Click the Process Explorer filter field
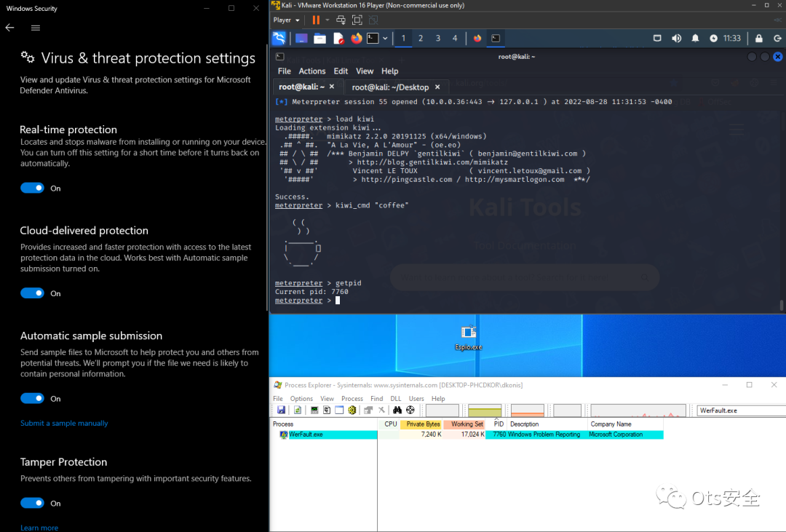The width and height of the screenshot is (786, 532). point(741,410)
